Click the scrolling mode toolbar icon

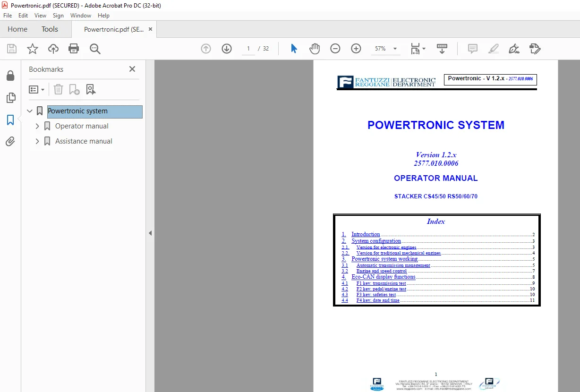point(442,49)
